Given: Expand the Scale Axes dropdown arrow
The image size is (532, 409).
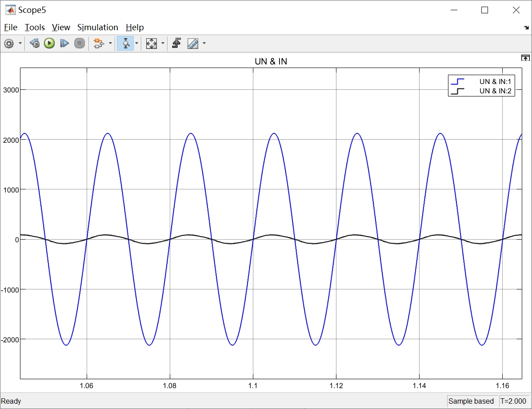Looking at the screenshot, I should [x=163, y=44].
